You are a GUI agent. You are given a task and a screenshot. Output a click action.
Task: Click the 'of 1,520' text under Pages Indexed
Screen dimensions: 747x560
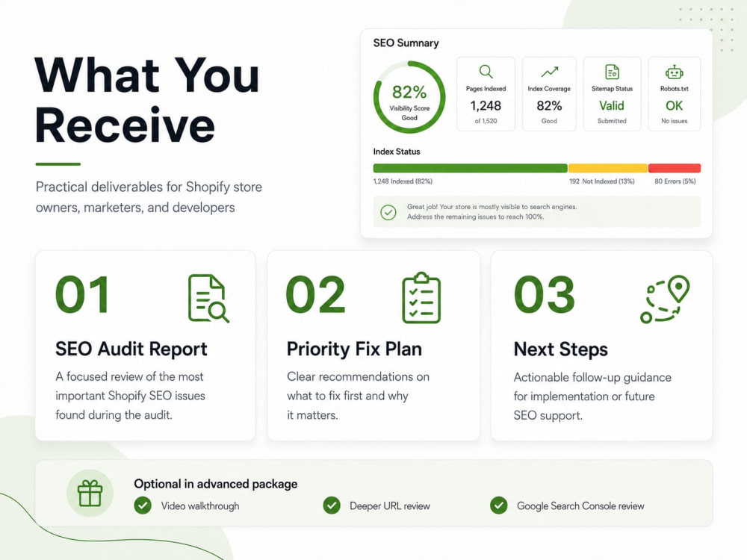486,121
